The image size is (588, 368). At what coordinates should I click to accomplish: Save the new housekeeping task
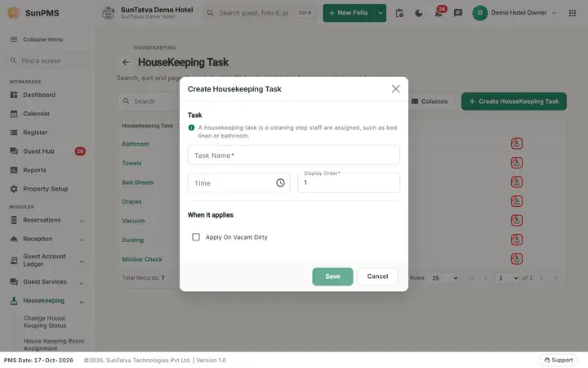click(332, 276)
